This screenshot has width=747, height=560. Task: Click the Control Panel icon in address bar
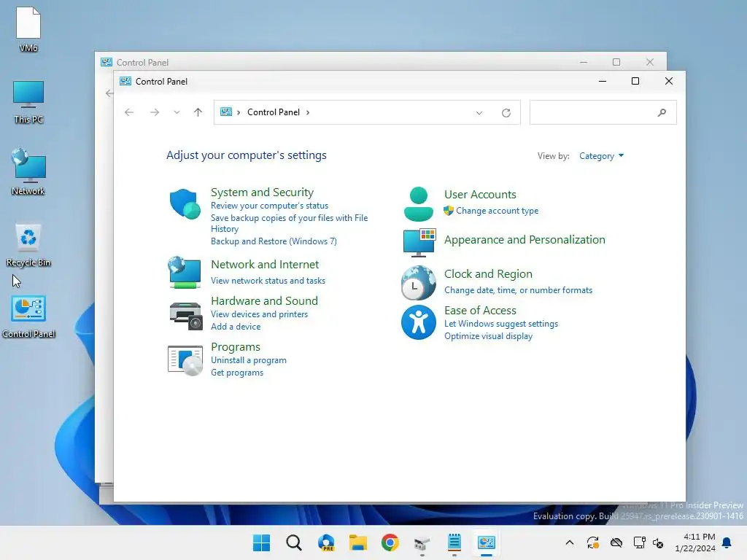(226, 112)
